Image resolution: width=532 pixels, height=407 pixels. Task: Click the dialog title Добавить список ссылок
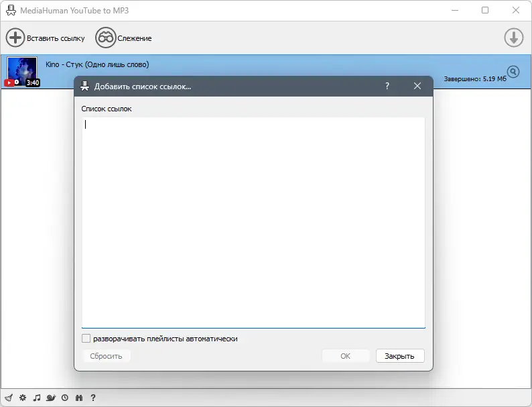[x=143, y=86]
